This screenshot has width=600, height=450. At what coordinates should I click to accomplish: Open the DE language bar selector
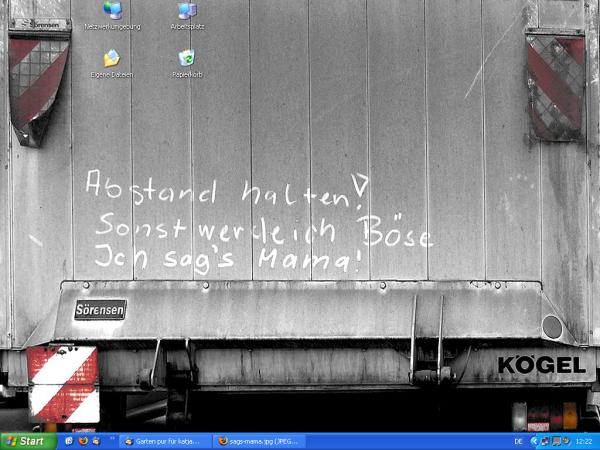click(518, 440)
